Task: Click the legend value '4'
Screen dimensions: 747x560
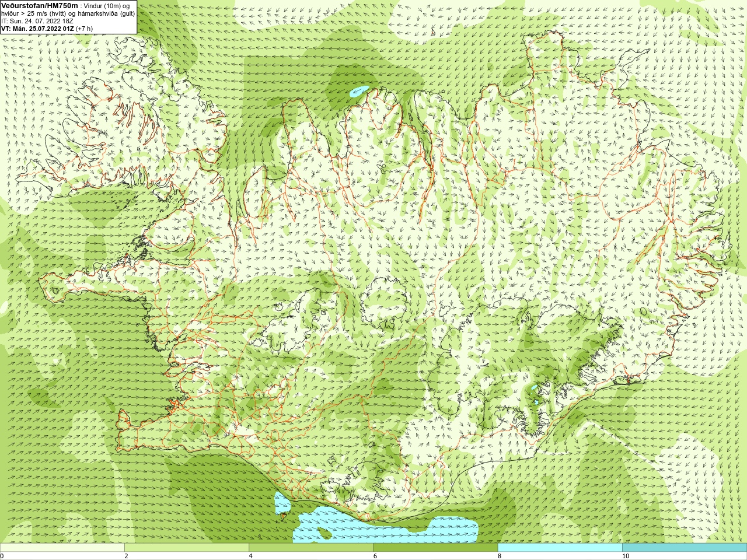Action: (250, 556)
